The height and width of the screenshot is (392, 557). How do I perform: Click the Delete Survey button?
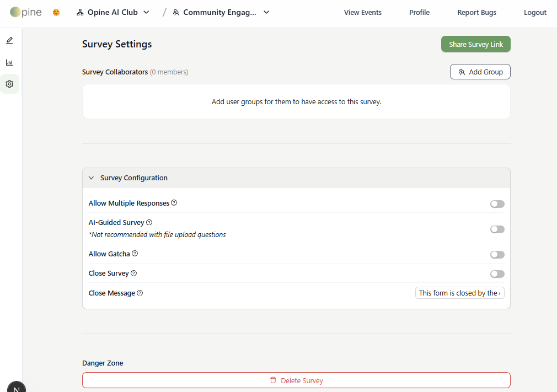(296, 380)
